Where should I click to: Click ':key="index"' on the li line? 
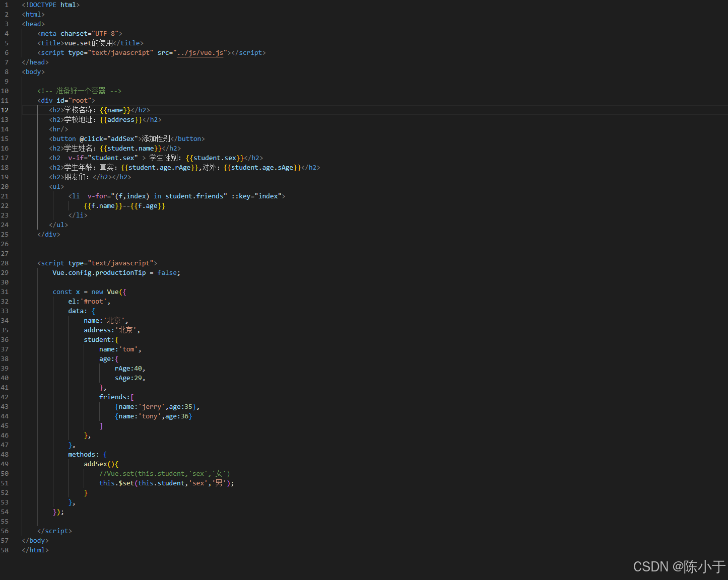click(x=258, y=196)
